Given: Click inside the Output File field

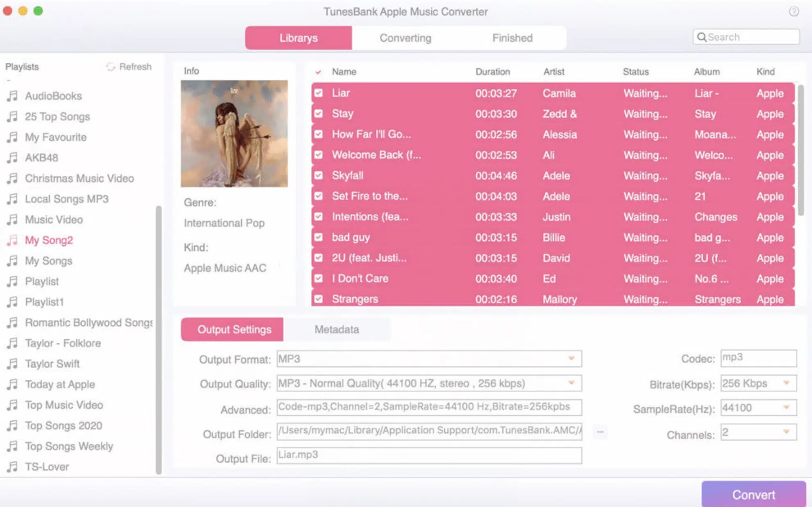Looking at the screenshot, I should (428, 455).
